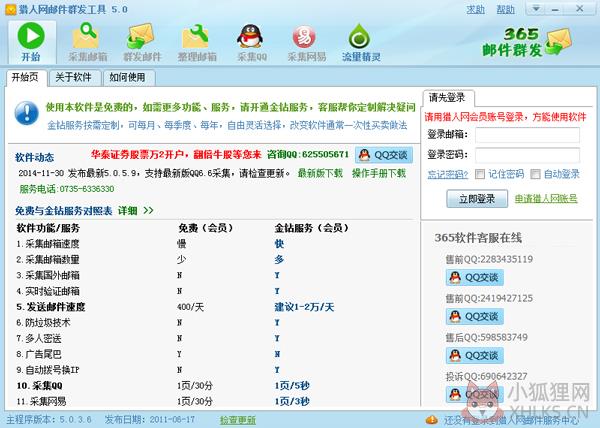Open the 群发邮件 mass mail tool
Screen dimensions: 600x428
142,42
